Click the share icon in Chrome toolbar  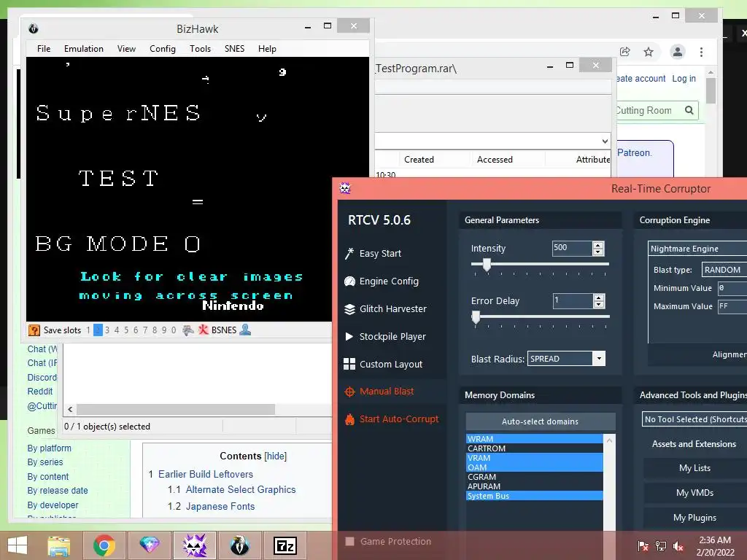[x=624, y=52]
